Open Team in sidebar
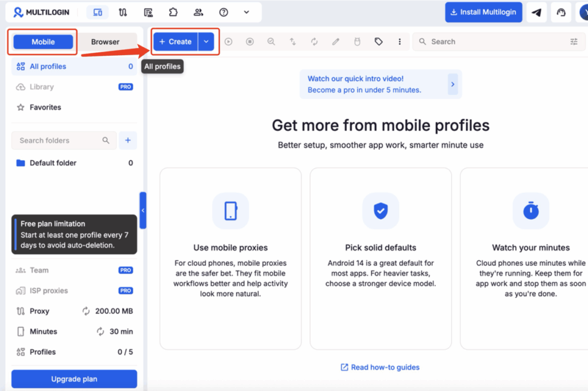Viewport: 588px width, 391px height. tap(74, 270)
